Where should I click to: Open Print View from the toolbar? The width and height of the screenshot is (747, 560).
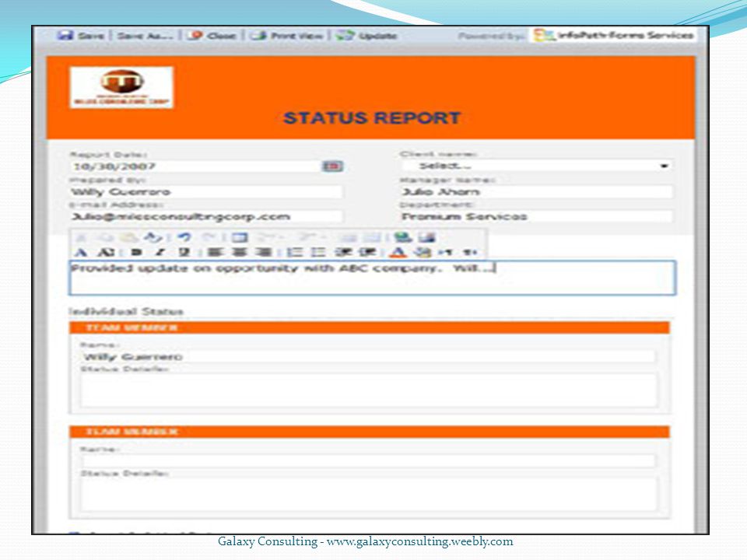pyautogui.click(x=287, y=36)
